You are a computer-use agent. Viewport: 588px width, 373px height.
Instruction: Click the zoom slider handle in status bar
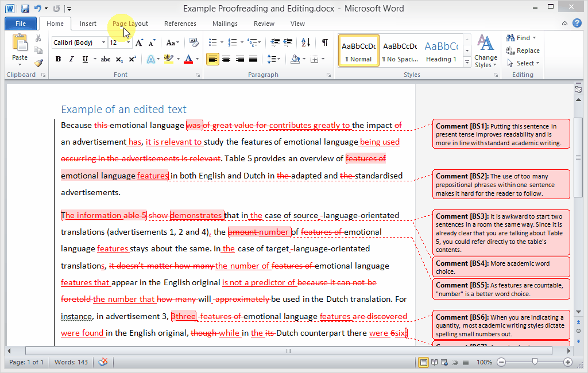pyautogui.click(x=535, y=362)
